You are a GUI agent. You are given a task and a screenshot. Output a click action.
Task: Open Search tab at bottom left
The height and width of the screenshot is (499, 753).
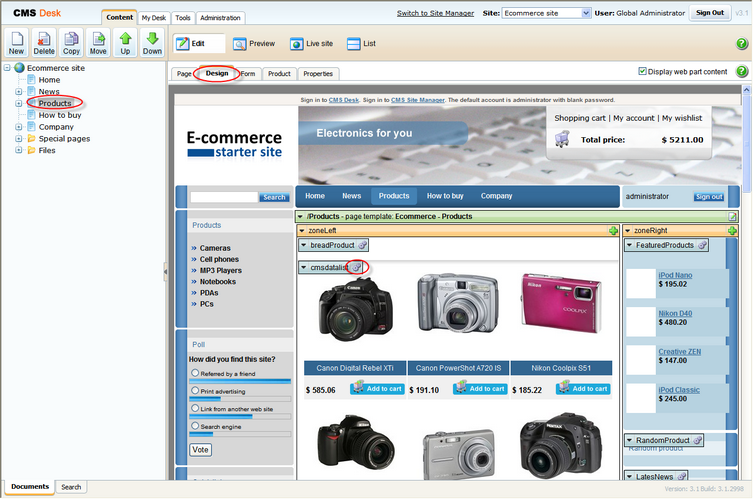tap(71, 487)
